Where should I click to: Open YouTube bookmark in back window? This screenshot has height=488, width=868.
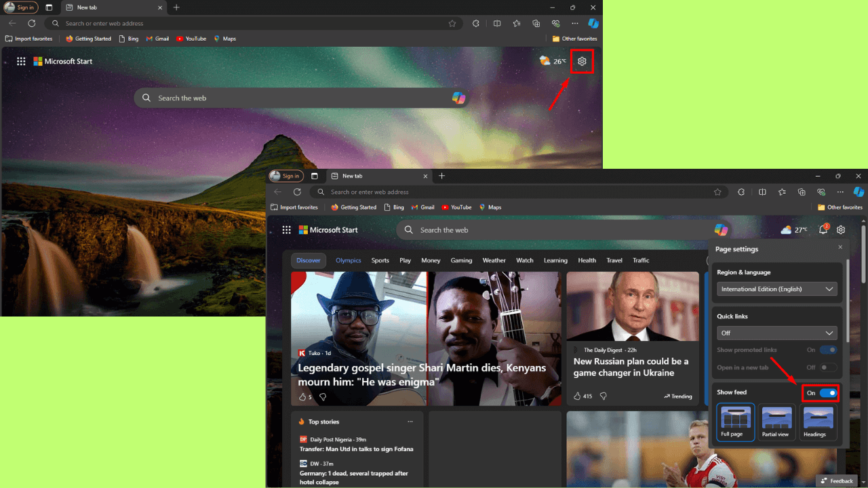pyautogui.click(x=191, y=39)
